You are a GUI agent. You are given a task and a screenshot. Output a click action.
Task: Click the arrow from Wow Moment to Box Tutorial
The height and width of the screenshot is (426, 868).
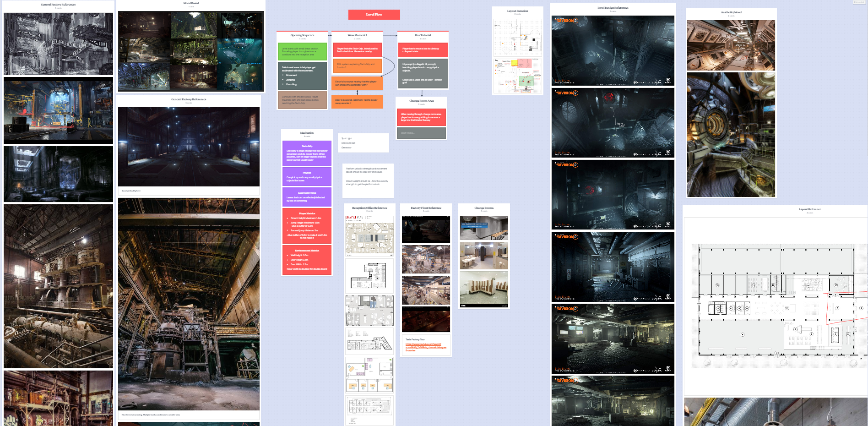[390, 35]
